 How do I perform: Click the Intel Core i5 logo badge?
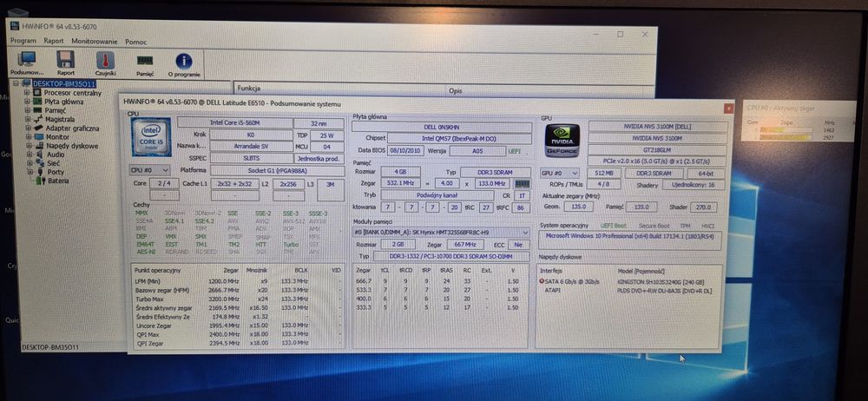coord(151,137)
